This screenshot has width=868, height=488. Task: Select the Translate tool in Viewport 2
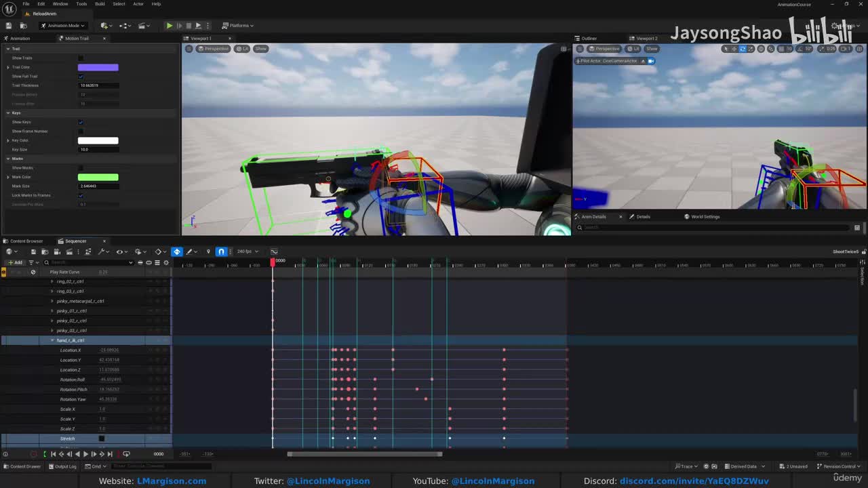[734, 49]
